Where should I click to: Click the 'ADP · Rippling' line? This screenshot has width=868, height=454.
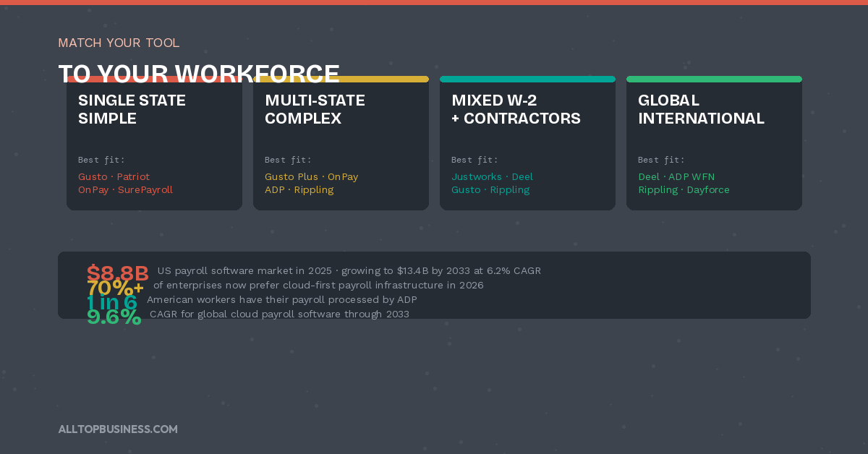pos(299,189)
